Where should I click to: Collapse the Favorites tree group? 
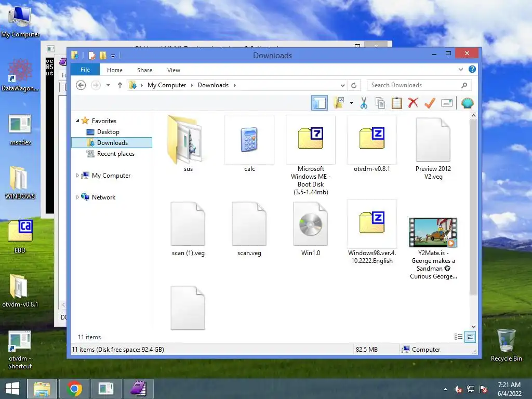point(78,121)
